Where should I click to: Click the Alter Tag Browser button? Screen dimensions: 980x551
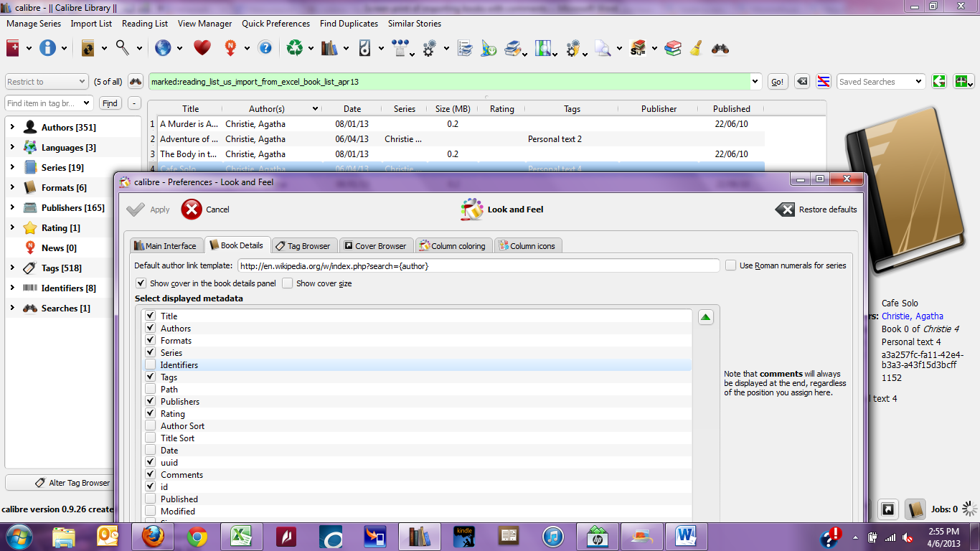pos(73,483)
